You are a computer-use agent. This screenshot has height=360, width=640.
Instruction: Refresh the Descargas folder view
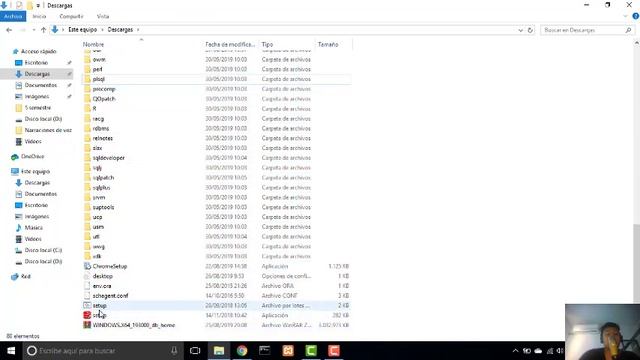[530, 30]
